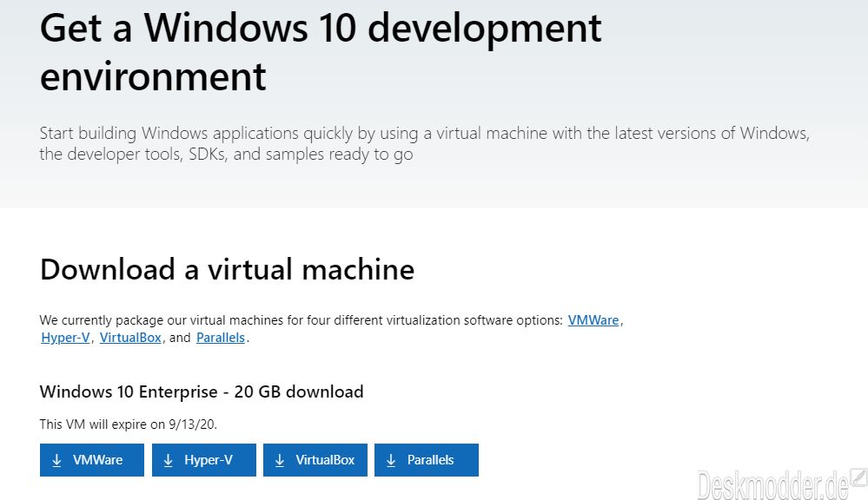
Task: Click the download arrow icon on Hyper-V button
Action: tap(169, 460)
